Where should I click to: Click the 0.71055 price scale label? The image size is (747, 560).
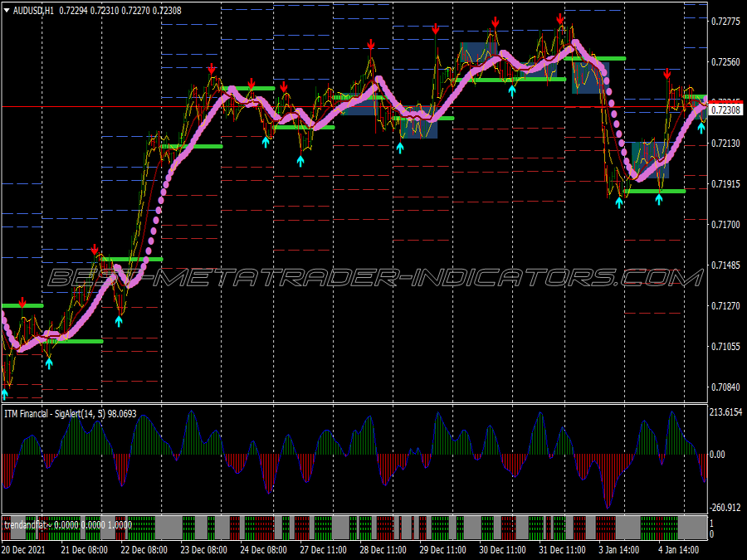pos(725,347)
